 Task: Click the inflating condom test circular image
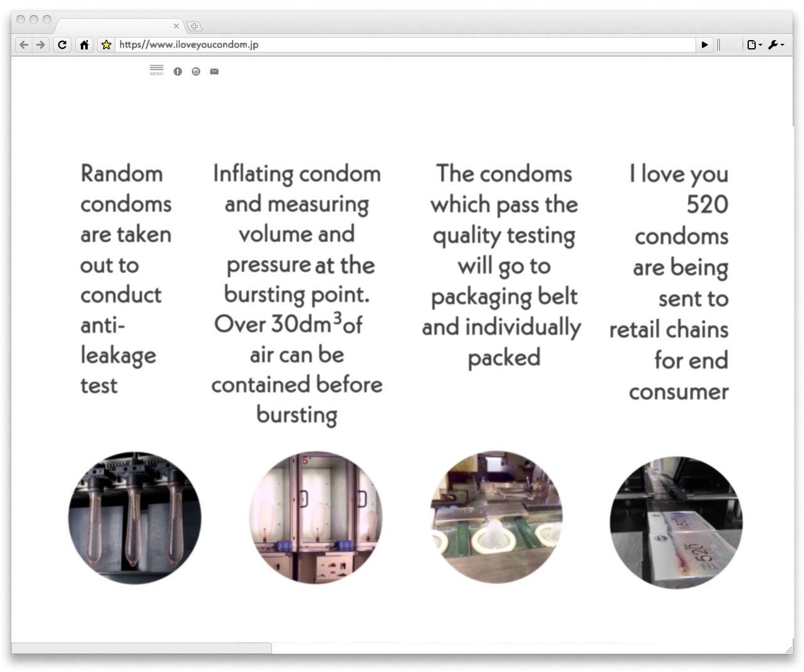point(316,517)
